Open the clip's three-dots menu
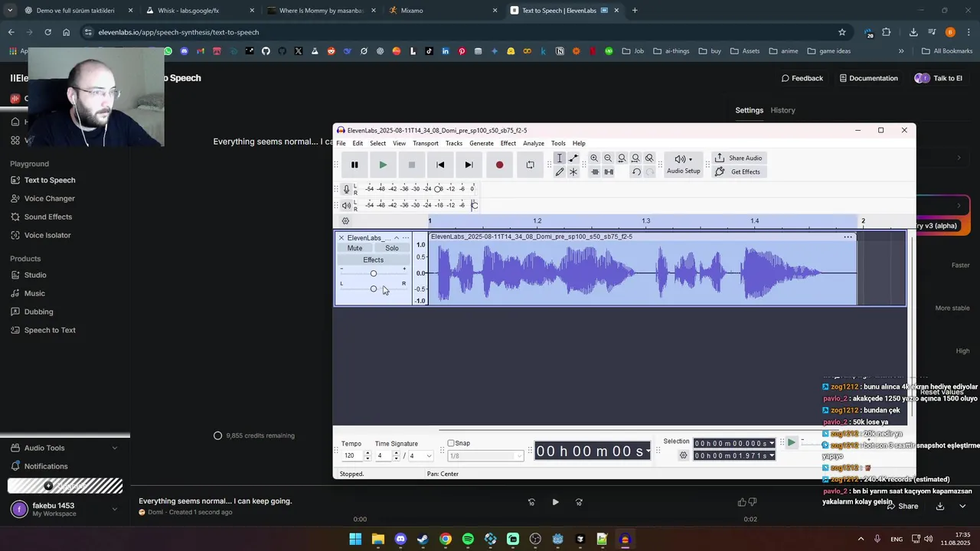This screenshot has height=551, width=980. pos(848,237)
